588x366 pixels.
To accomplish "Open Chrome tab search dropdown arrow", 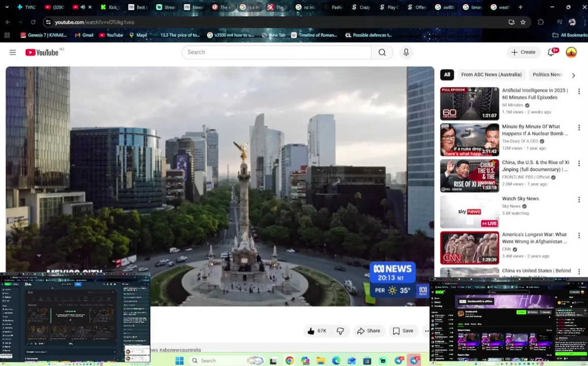I will click(x=7, y=7).
